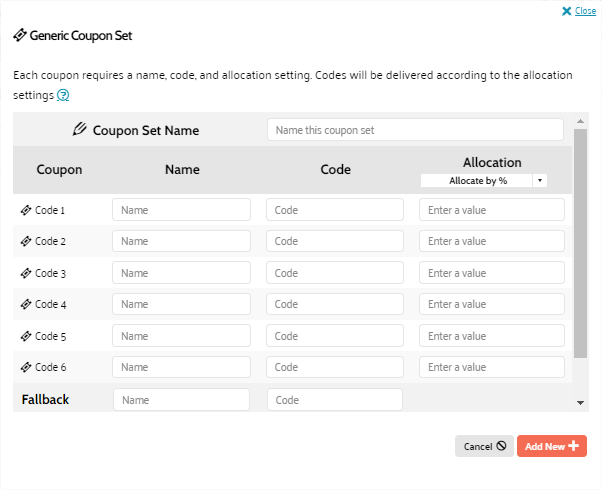Open the Allocate by % dropdown
This screenshot has height=490, width=602.
tap(483, 180)
